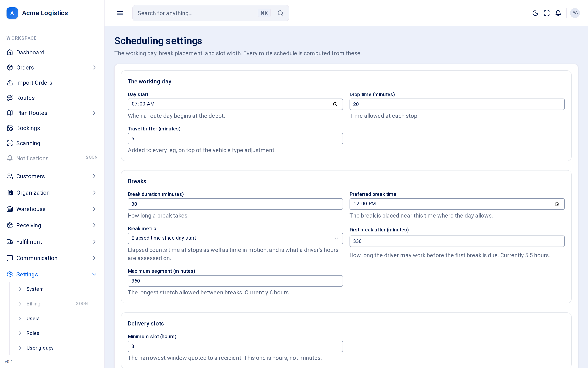The width and height of the screenshot is (588, 368).
Task: Expand the Plan Routes chevron
Action: pos(94,113)
